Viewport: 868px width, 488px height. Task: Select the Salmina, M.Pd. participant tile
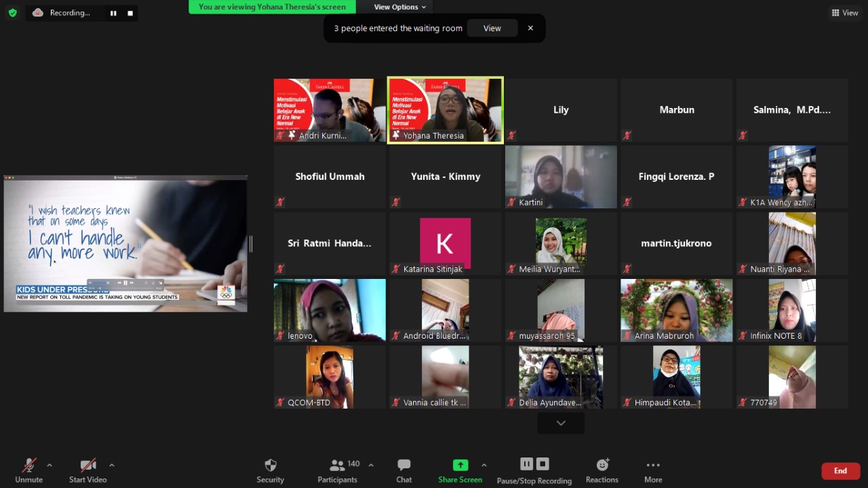(x=792, y=110)
